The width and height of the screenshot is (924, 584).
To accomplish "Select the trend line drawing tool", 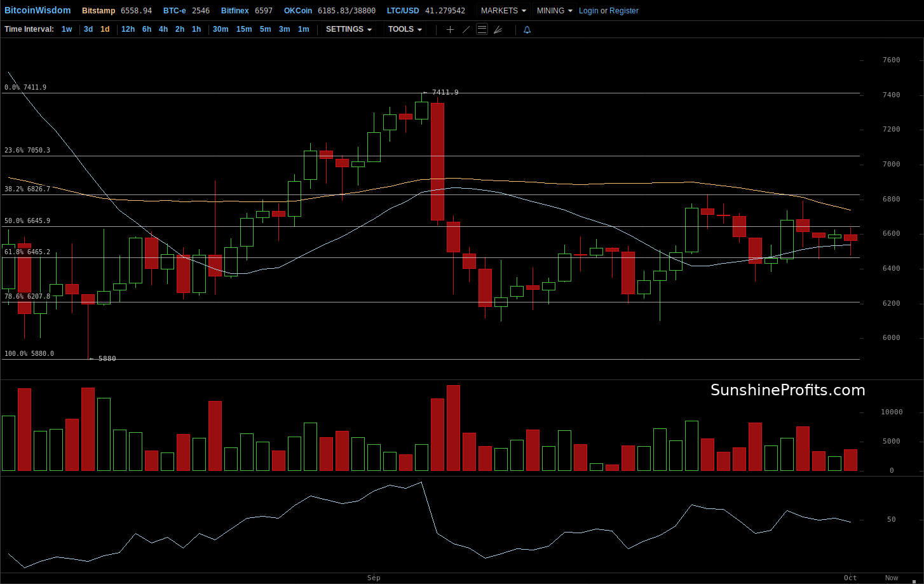I will point(466,29).
